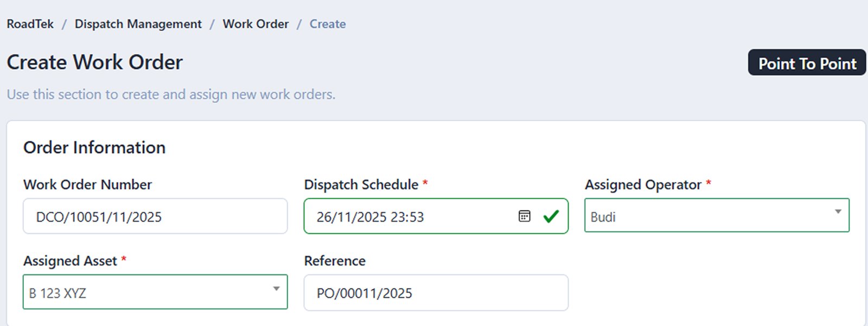Click the Dispatch Schedule required asterisk label
868x326 pixels.
pyautogui.click(x=424, y=184)
